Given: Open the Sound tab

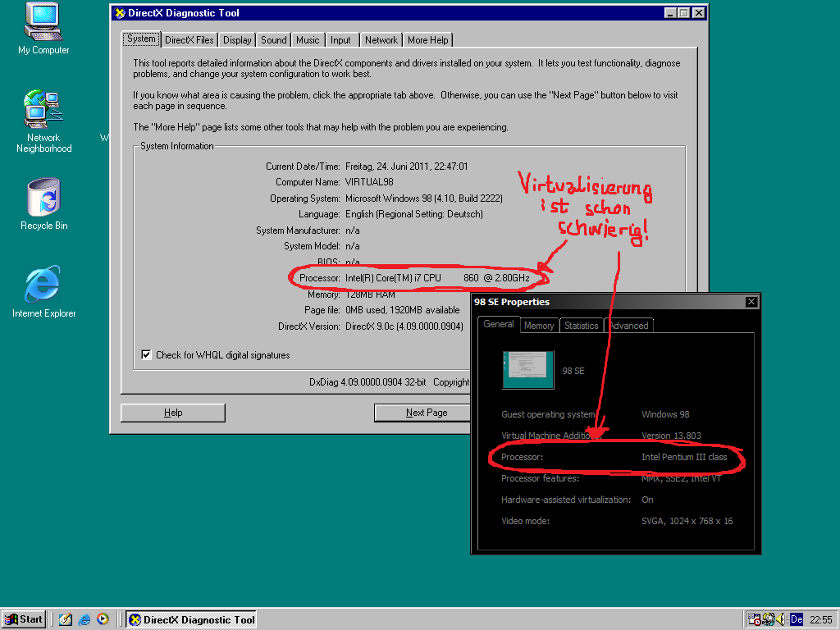Looking at the screenshot, I should point(274,39).
